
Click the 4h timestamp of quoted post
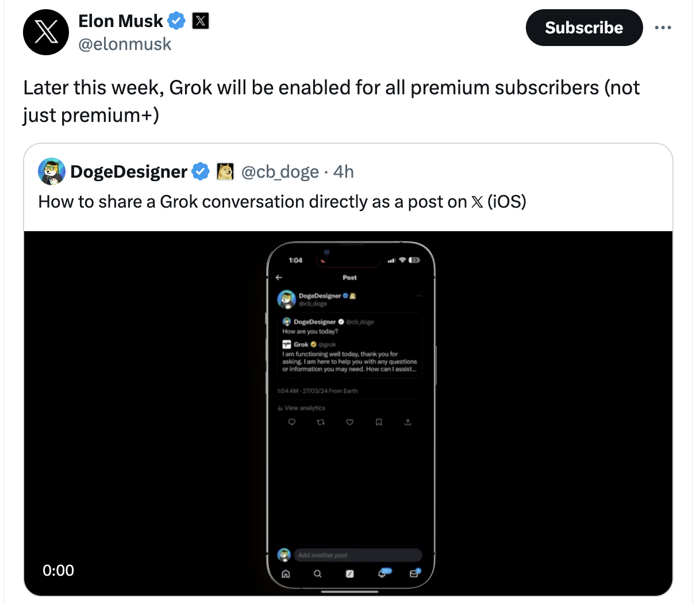[x=344, y=171]
